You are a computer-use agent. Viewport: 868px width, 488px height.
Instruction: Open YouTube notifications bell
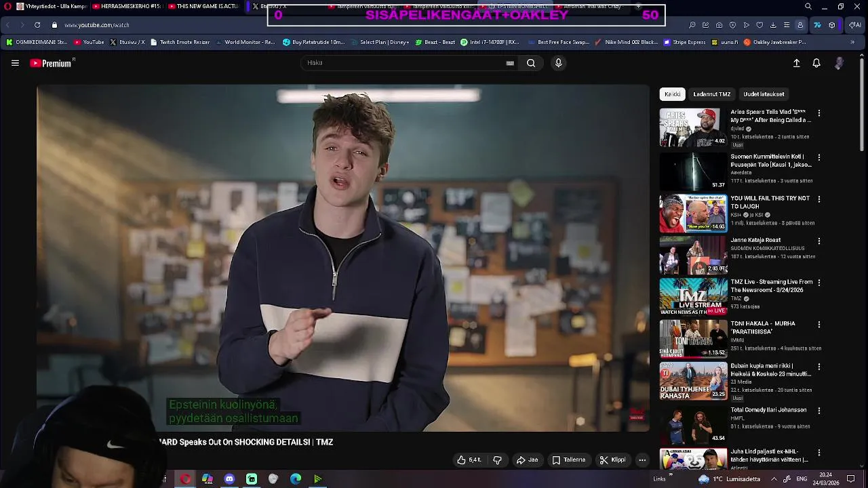coord(816,63)
